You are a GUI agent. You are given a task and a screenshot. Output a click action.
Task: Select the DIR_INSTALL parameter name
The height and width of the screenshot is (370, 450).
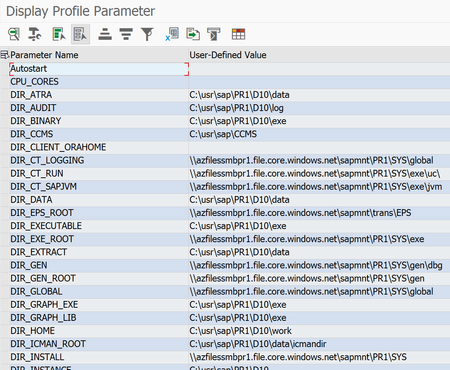(x=37, y=357)
